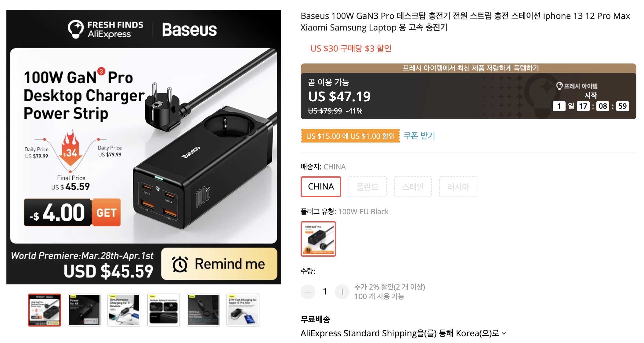Screen dimensions: 644x343
Task: Open the Multiple Safety Protection thumbnail
Action: tap(164, 310)
